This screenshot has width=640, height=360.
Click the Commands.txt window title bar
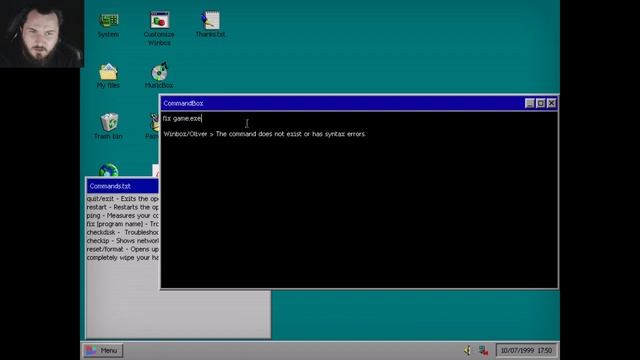point(122,186)
